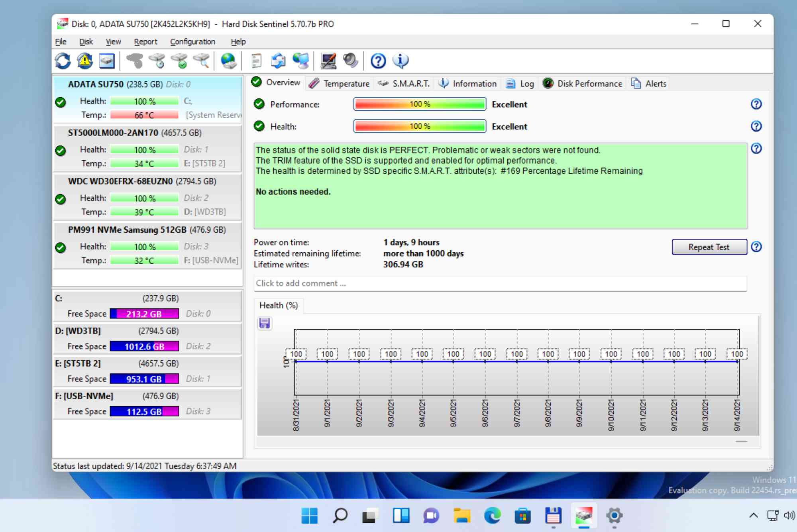Click the Refresh disk status toolbar icon
797x532 pixels.
pos(63,61)
